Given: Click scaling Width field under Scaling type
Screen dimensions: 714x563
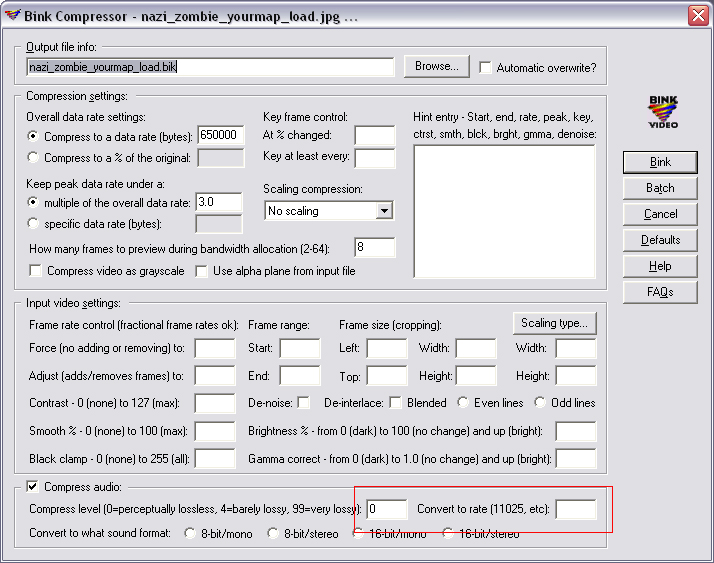Looking at the screenshot, I should tap(576, 348).
